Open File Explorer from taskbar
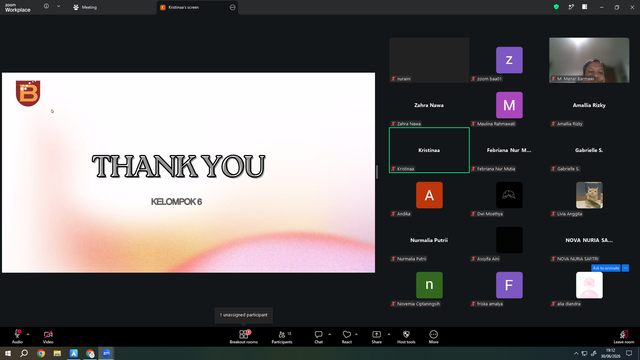The height and width of the screenshot is (360, 640). tap(57, 353)
